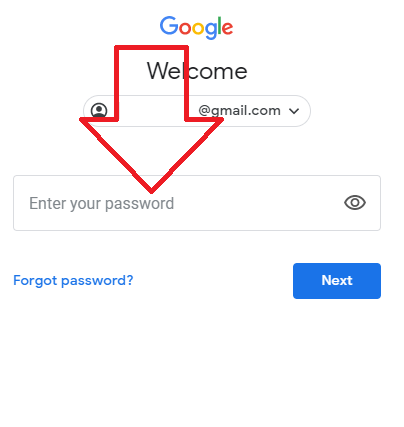Click the blue G in Google

click(x=169, y=26)
